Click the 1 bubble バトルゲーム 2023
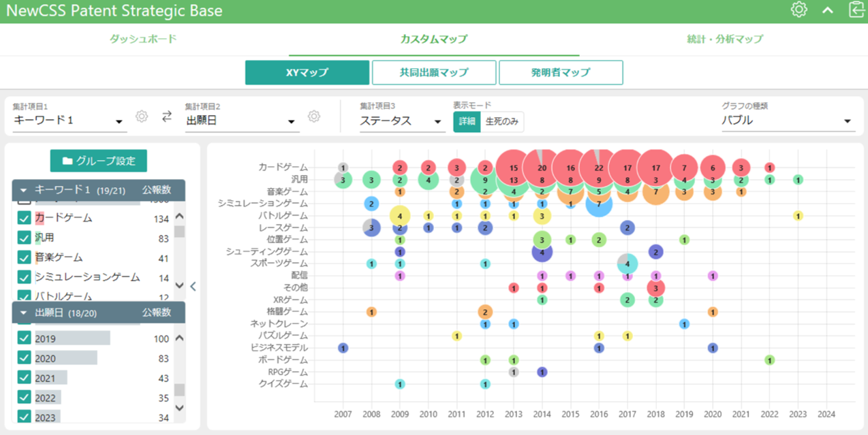Viewport: 868px width, 435px height. pos(797,216)
